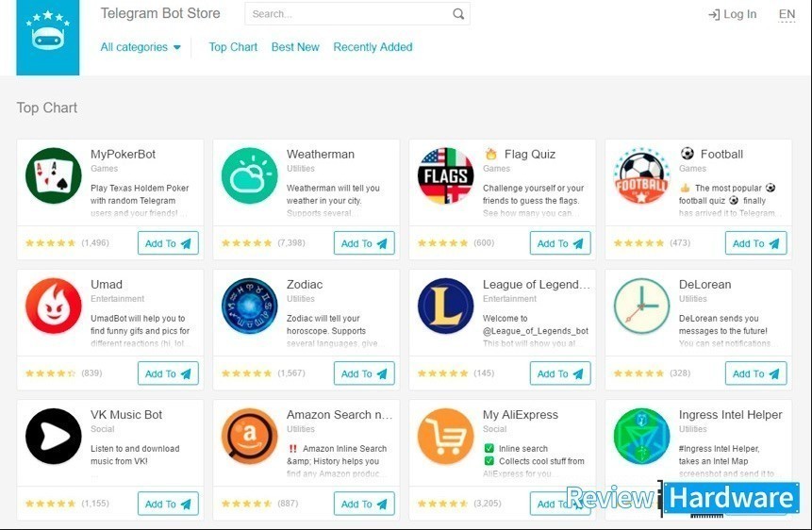This screenshot has width=812, height=530.
Task: Open the My AliExpress shopping cart icon
Action: click(x=445, y=437)
